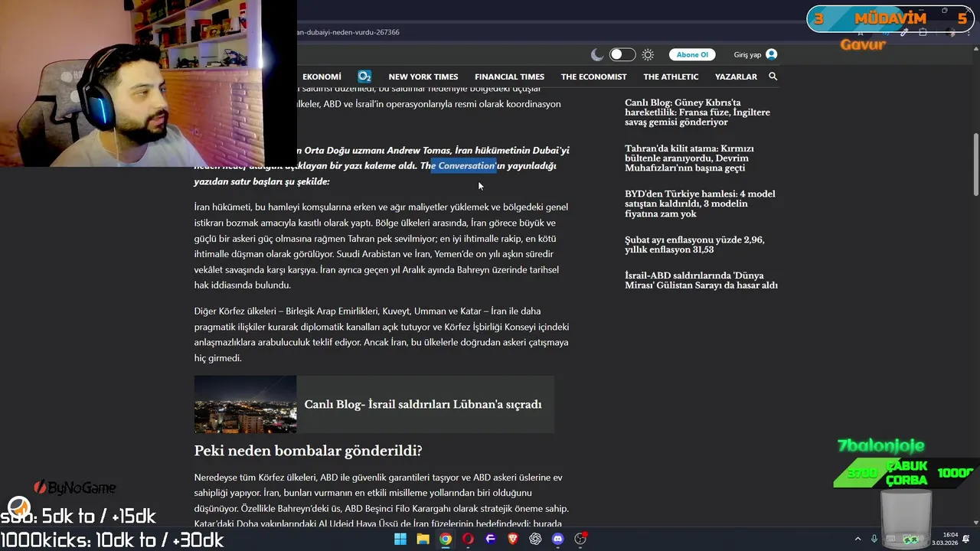Open the NEW YORK TIMES section

[x=423, y=77]
